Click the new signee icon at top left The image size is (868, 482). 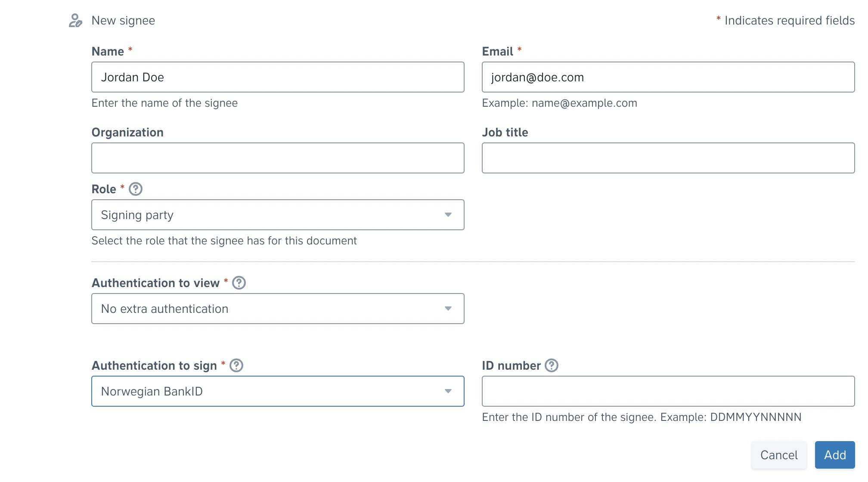coord(76,20)
